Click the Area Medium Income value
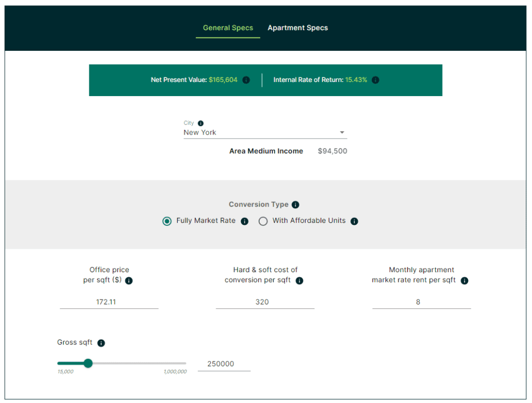532x403 pixels. 331,151
